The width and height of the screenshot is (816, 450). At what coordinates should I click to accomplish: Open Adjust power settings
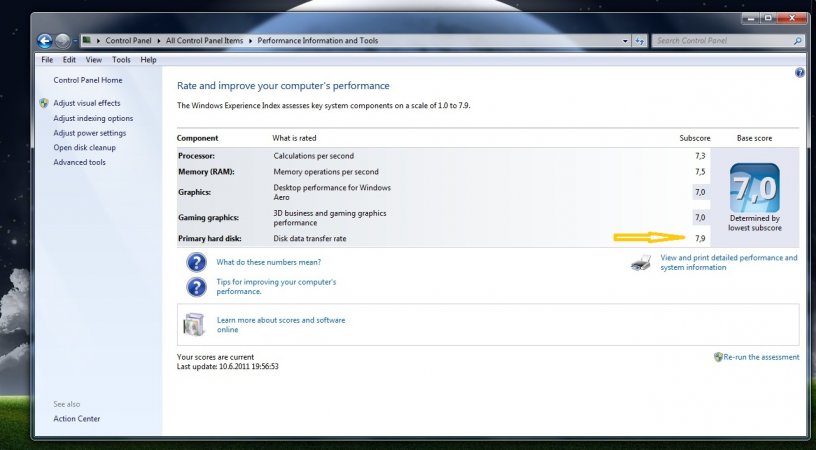(x=90, y=133)
